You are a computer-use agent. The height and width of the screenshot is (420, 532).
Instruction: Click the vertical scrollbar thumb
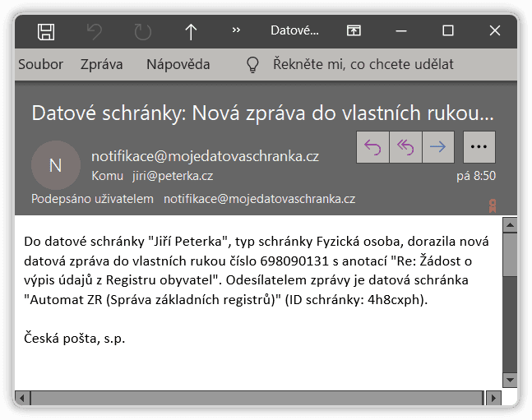point(510,255)
